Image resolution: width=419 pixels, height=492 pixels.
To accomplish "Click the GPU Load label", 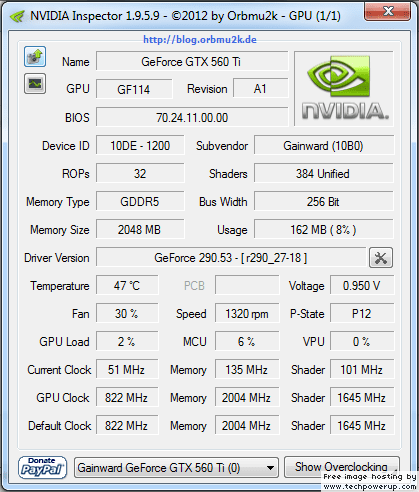I will 64,342.
